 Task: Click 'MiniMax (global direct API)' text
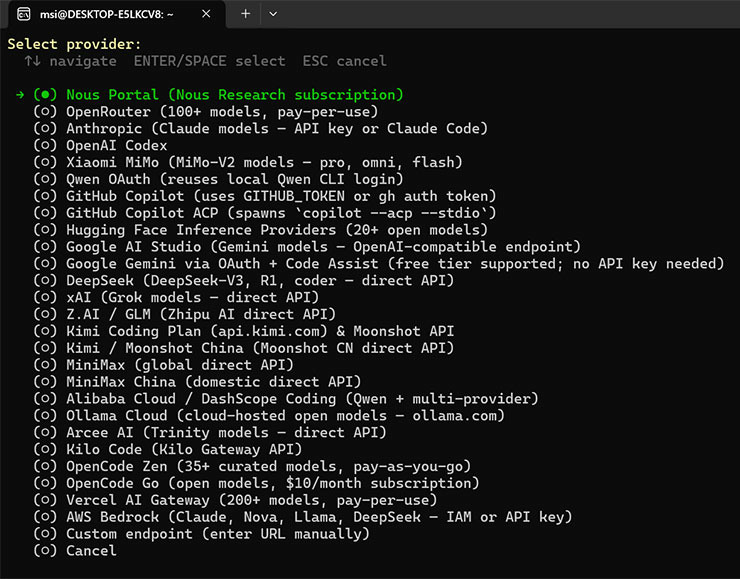point(180,365)
